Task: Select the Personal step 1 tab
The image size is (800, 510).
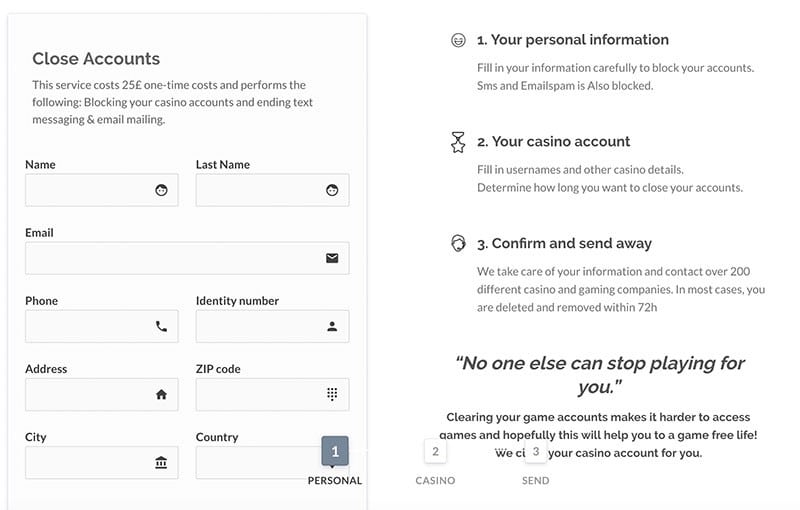Action: coord(335,453)
